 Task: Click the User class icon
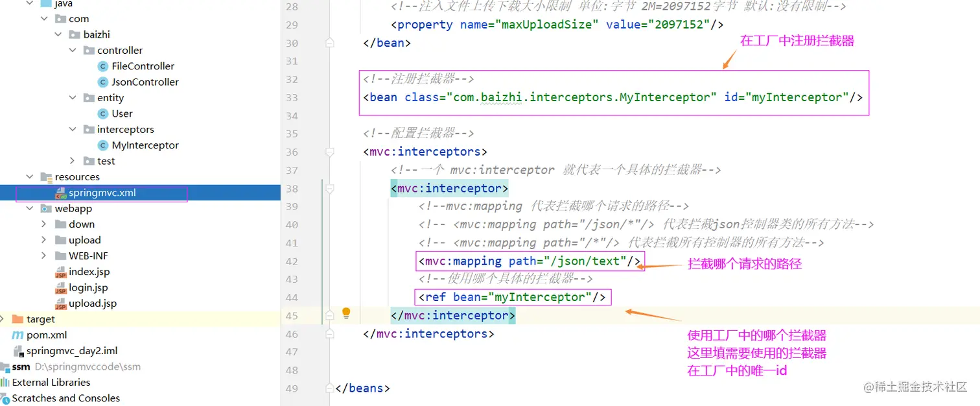(102, 113)
